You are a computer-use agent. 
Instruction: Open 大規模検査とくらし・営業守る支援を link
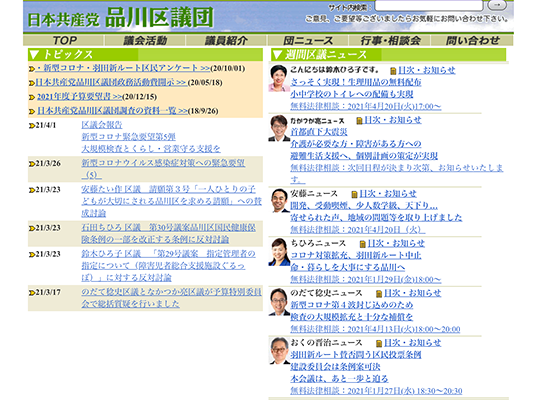tap(151, 149)
